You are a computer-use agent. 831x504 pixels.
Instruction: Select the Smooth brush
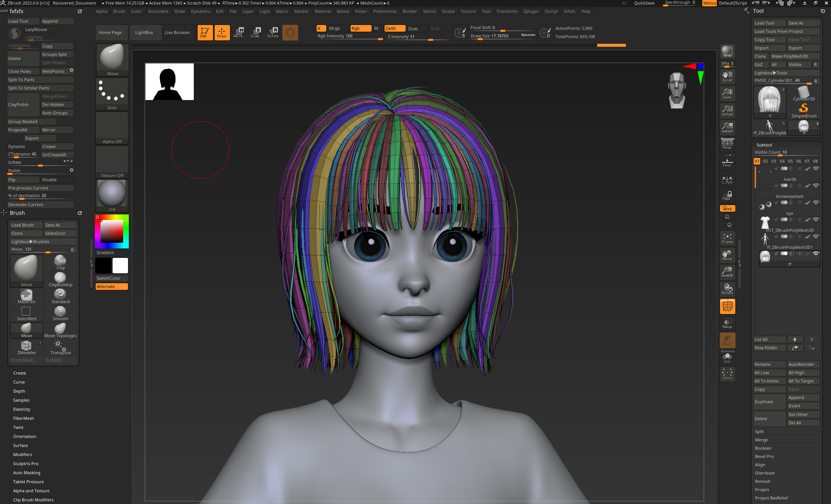(x=60, y=313)
